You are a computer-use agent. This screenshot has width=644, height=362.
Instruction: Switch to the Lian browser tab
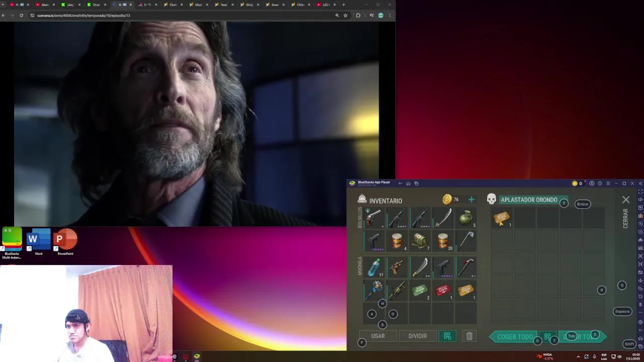(x=70, y=5)
